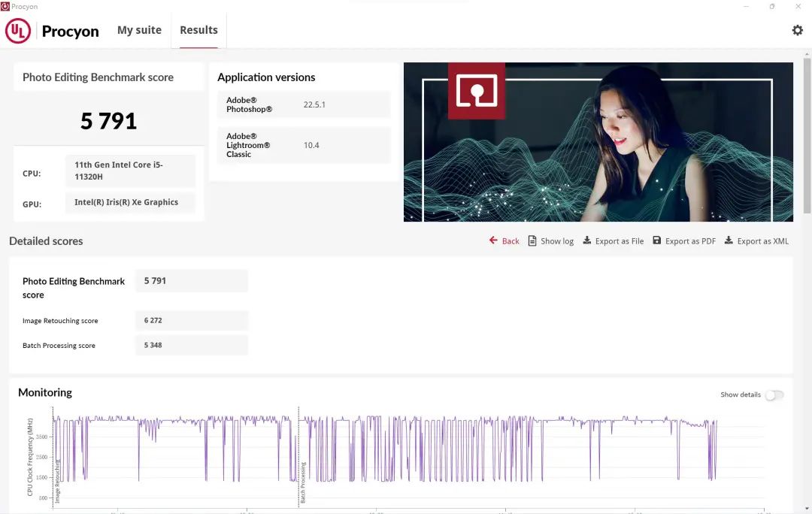Screen dimensions: 812x514
Task: Open the settings gear icon
Action: click(x=797, y=30)
